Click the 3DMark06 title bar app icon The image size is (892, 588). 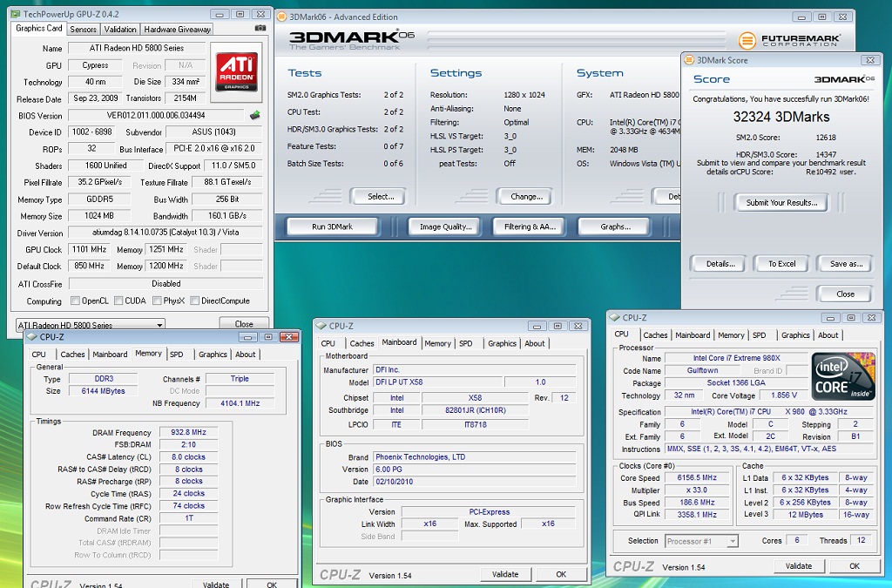[281, 17]
